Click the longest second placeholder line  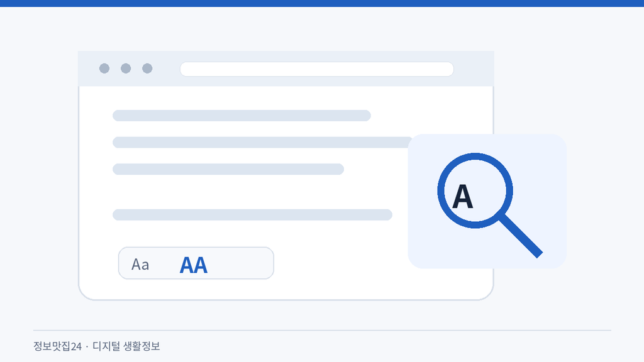262,143
